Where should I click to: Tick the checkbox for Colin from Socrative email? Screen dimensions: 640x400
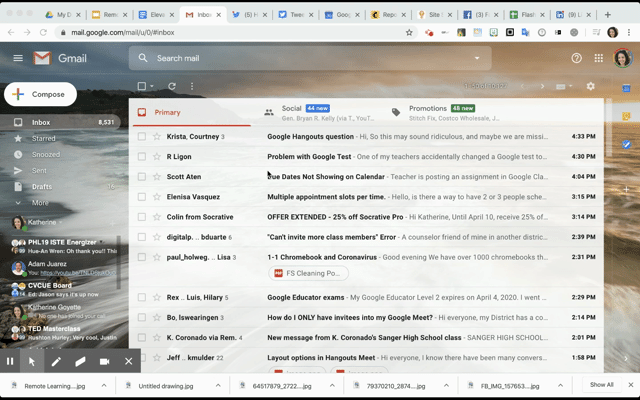pos(142,217)
